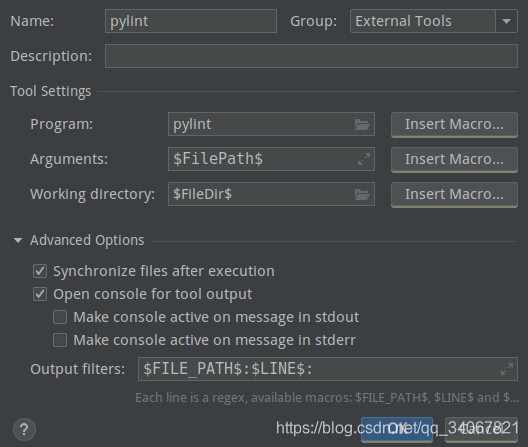Enable Make console active on stdout message
Image resolution: width=528 pixels, height=447 pixels.
point(60,317)
